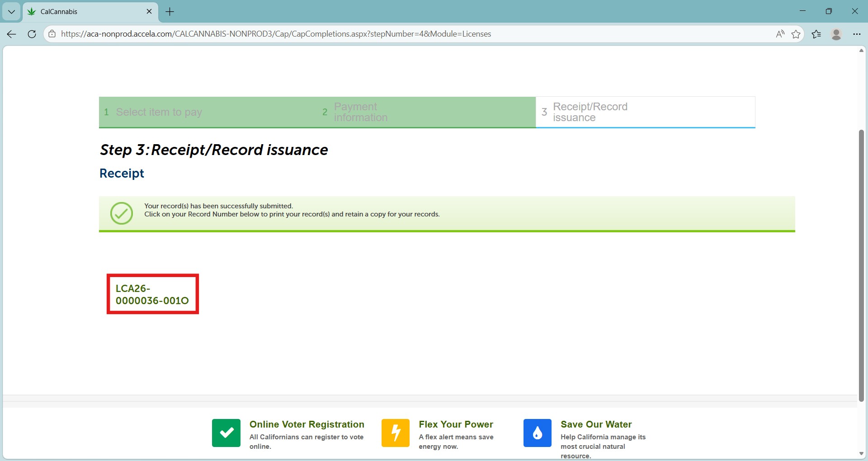
Task: Add page to favorites star icon
Action: 796,34
